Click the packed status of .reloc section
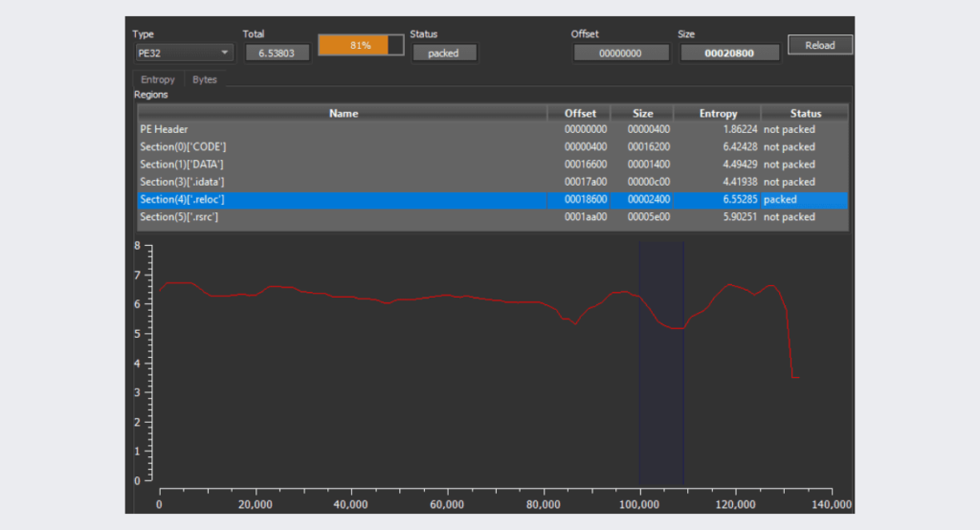 pos(780,199)
